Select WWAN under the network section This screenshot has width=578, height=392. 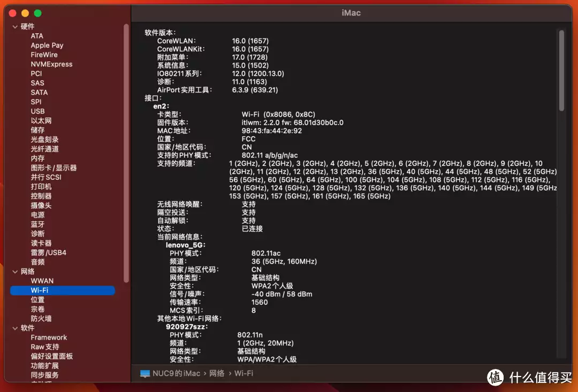click(x=42, y=281)
